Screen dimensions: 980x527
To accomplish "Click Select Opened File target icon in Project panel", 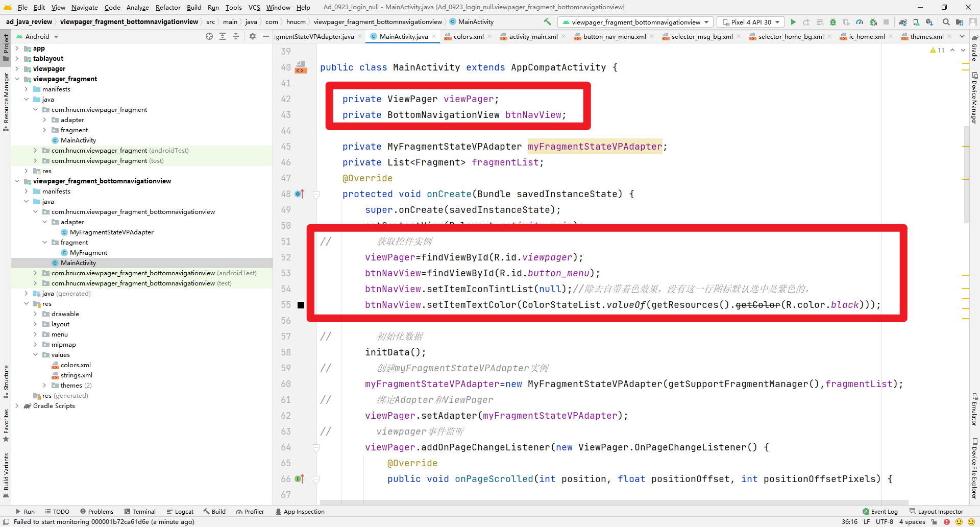I will (x=209, y=36).
